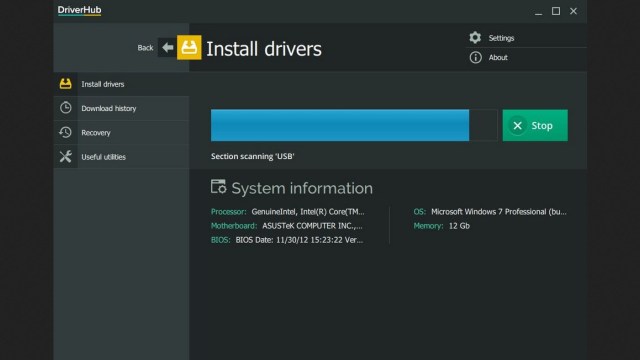Click the DriverHub logo
This screenshot has width=640, height=360.
point(79,10)
